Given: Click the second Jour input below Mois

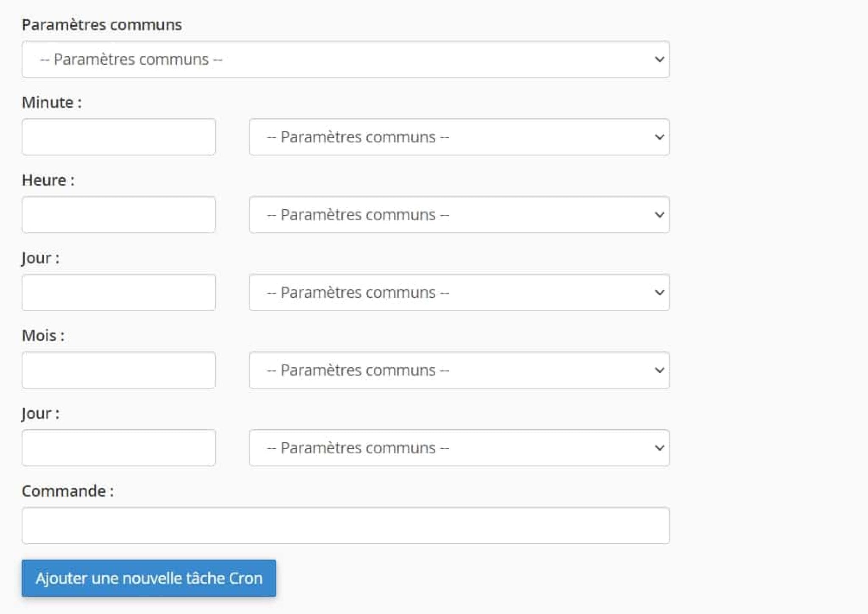Looking at the screenshot, I should (119, 448).
